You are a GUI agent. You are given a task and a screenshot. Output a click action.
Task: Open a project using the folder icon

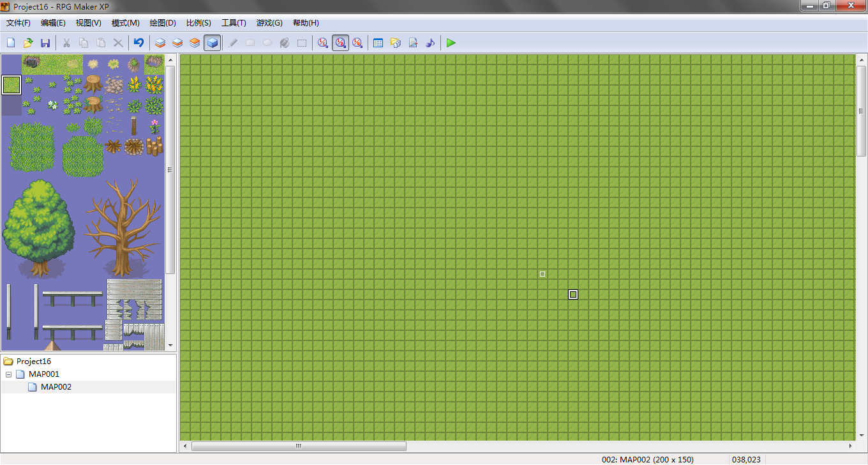[28, 43]
